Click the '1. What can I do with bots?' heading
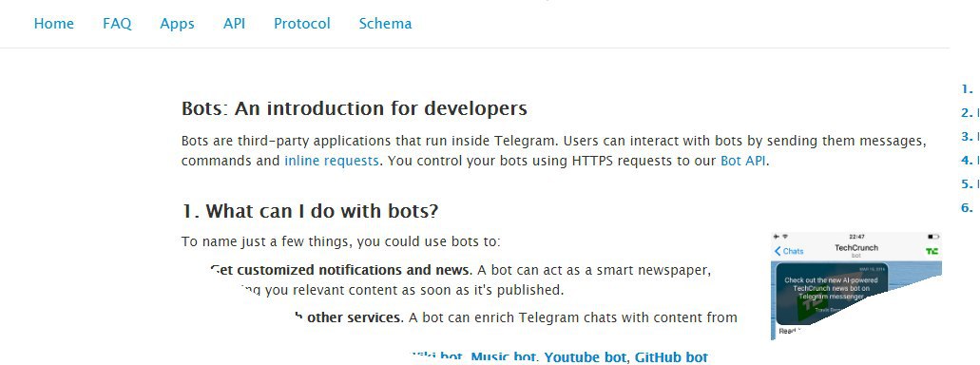The width and height of the screenshot is (980, 365). tap(310, 211)
